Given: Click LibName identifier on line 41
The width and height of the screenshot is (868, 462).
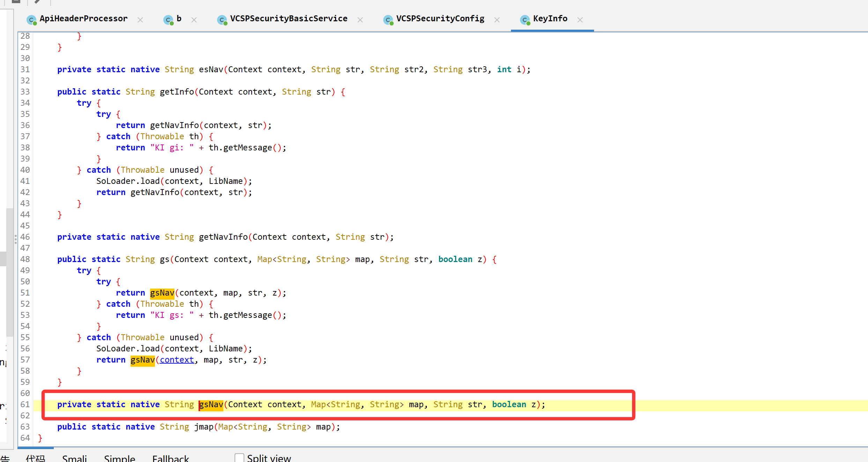Looking at the screenshot, I should tap(226, 181).
